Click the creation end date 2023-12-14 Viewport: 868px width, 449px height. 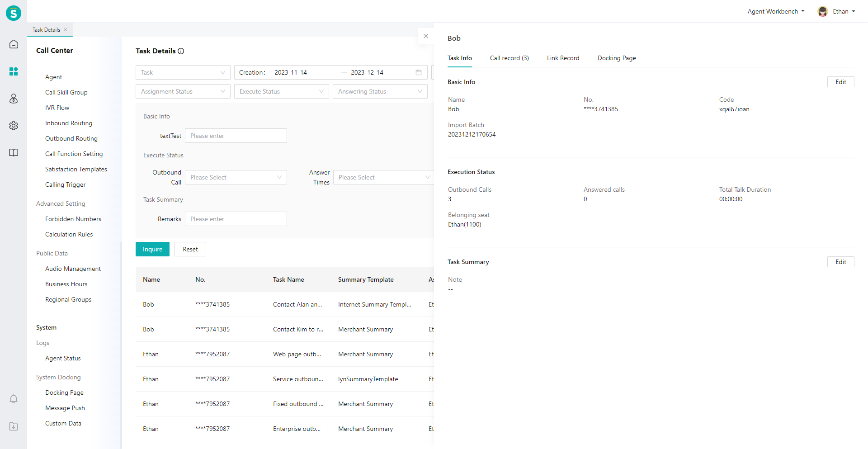367,72
